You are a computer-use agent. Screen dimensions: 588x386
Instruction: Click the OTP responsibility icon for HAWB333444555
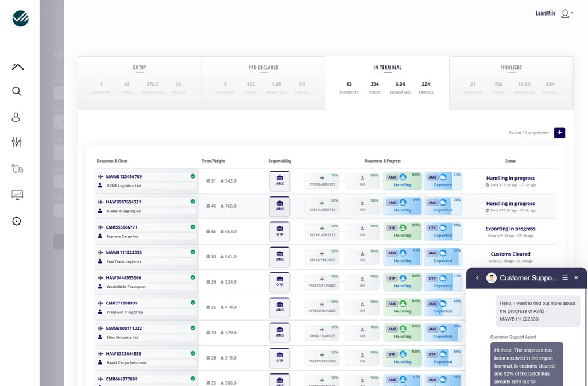280,358
